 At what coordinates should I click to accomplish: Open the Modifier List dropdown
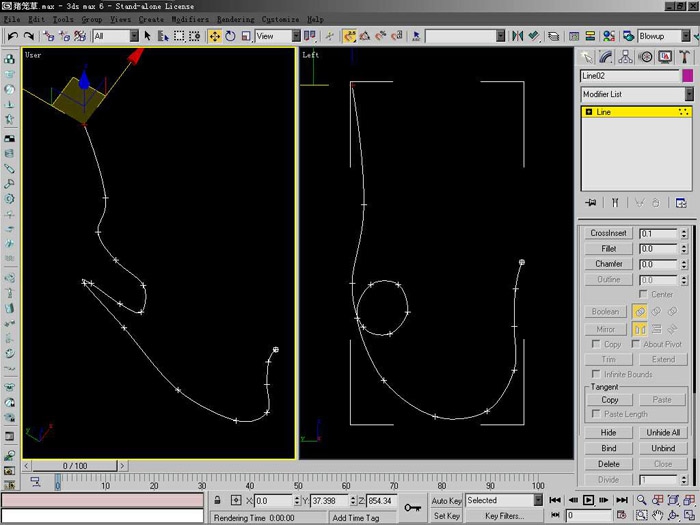pos(689,94)
